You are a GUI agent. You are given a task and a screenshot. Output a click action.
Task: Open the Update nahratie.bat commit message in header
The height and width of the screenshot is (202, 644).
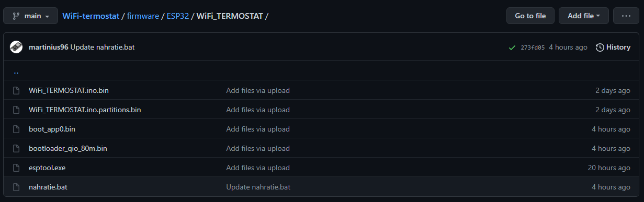pos(103,47)
